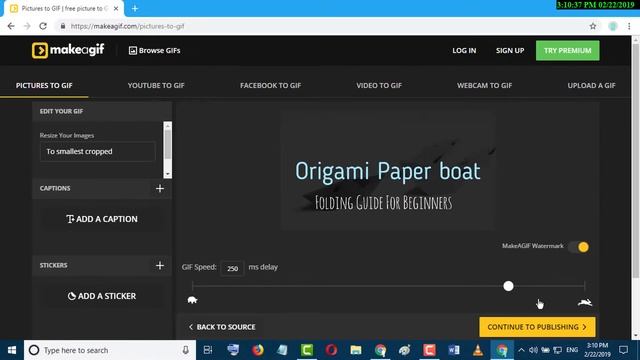This screenshot has height=360, width=640.
Task: Open the UPLOAD A GIF tab
Action: pyautogui.click(x=591, y=85)
